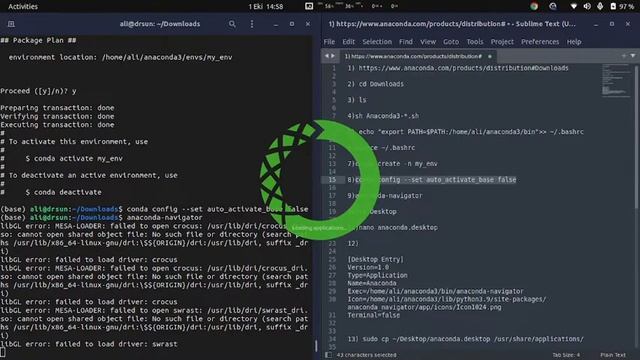
Task: Click the '[Desktop Entry]' line
Action: pyautogui.click(x=375, y=259)
